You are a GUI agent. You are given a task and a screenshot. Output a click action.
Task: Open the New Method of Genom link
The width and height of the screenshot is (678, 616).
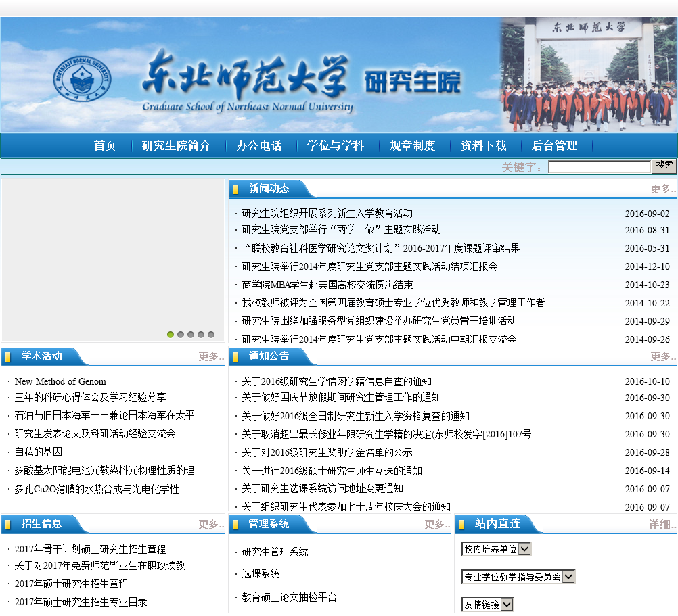tap(60, 381)
